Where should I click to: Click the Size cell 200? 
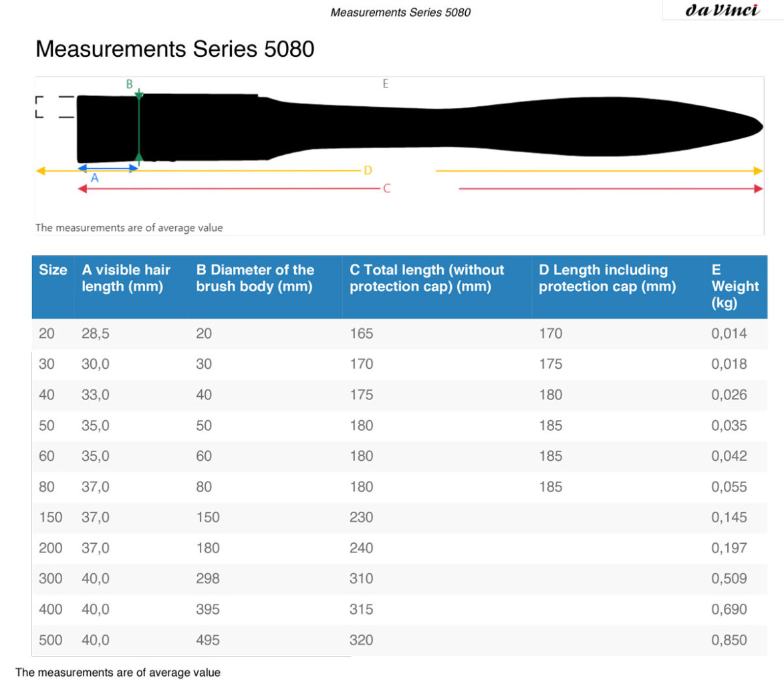[x=51, y=548]
